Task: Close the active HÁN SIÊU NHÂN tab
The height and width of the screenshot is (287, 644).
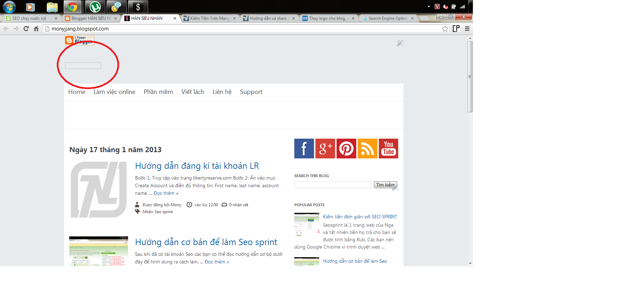Action: 175,18
